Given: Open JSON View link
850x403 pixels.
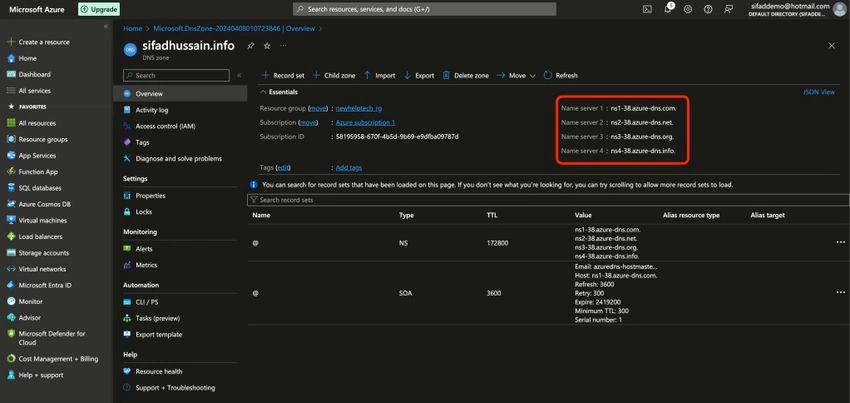Looking at the screenshot, I should point(819,92).
